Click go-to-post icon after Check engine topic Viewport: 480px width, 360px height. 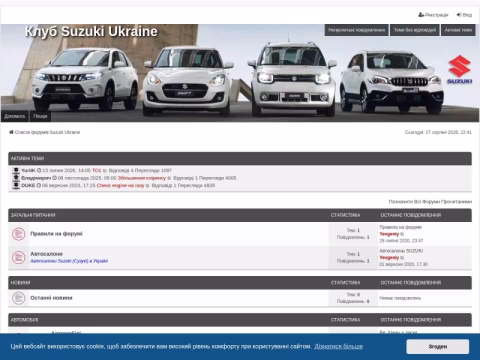148,186
